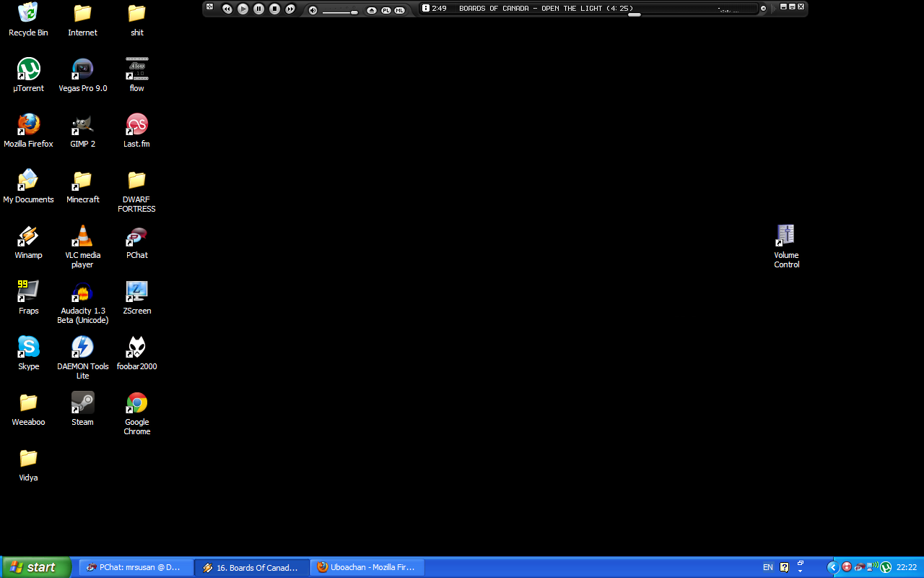Select the Steam desktop shortcut

[x=82, y=409]
